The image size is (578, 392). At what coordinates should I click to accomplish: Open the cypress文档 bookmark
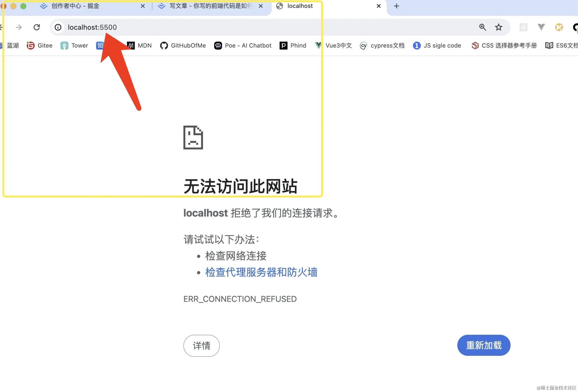382,46
